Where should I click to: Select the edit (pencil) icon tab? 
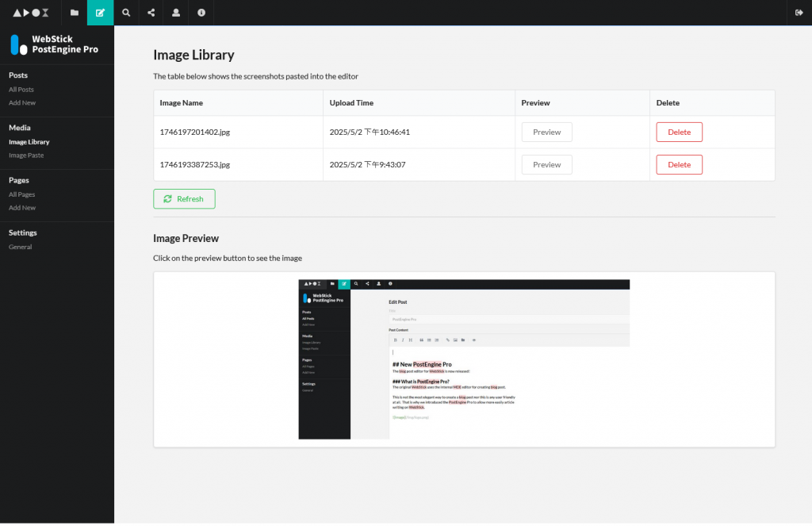coord(100,13)
